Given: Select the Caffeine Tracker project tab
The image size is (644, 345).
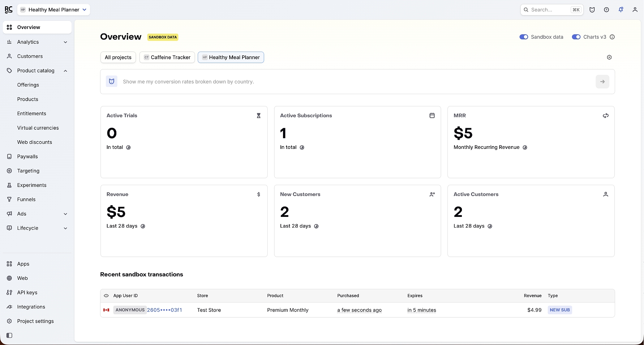Looking at the screenshot, I should [167, 57].
